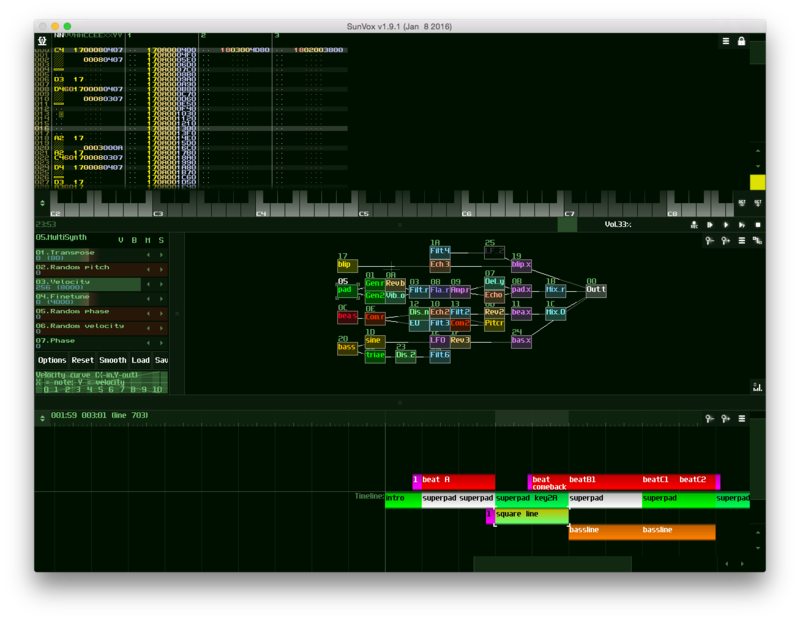Click the Load button
This screenshot has width=800, height=621.
tap(140, 360)
